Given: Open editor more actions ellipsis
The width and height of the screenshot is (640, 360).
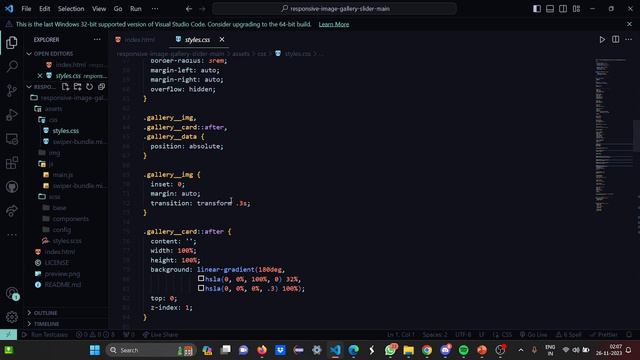Looking at the screenshot, I should 629,40.
